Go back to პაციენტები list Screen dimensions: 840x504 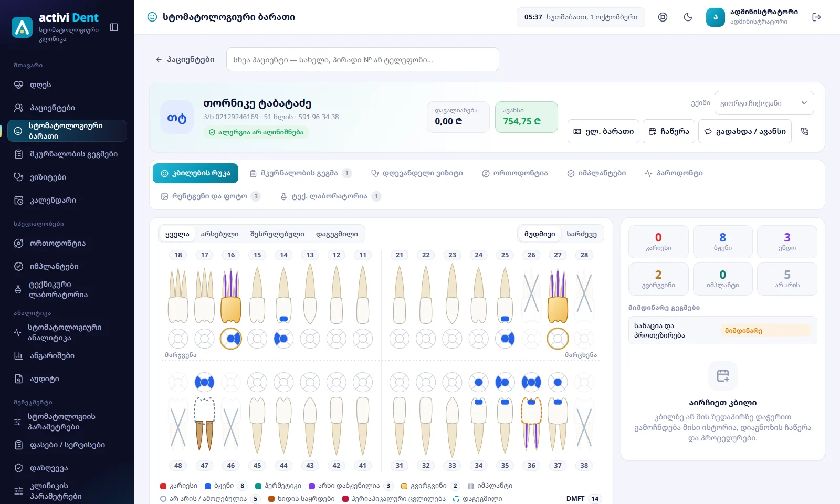tap(185, 60)
